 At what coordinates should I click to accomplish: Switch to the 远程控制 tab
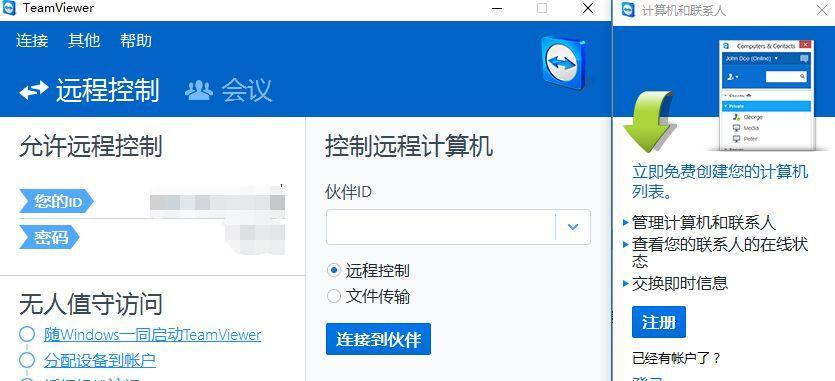(x=108, y=90)
